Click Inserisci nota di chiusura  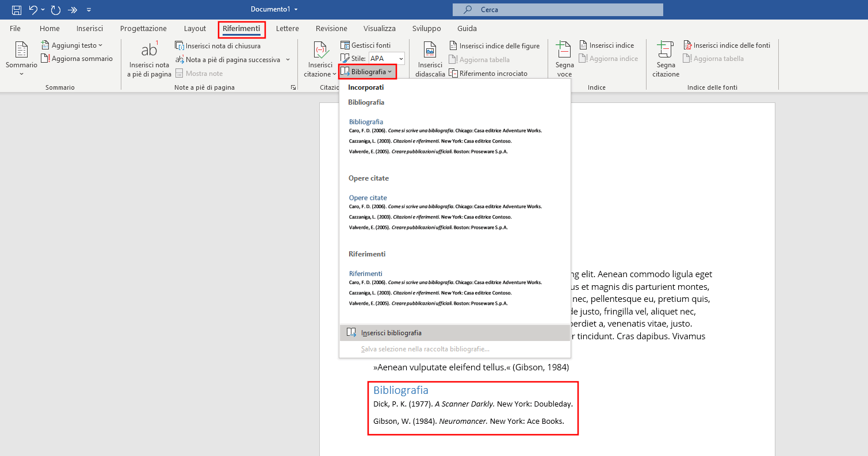(x=218, y=46)
